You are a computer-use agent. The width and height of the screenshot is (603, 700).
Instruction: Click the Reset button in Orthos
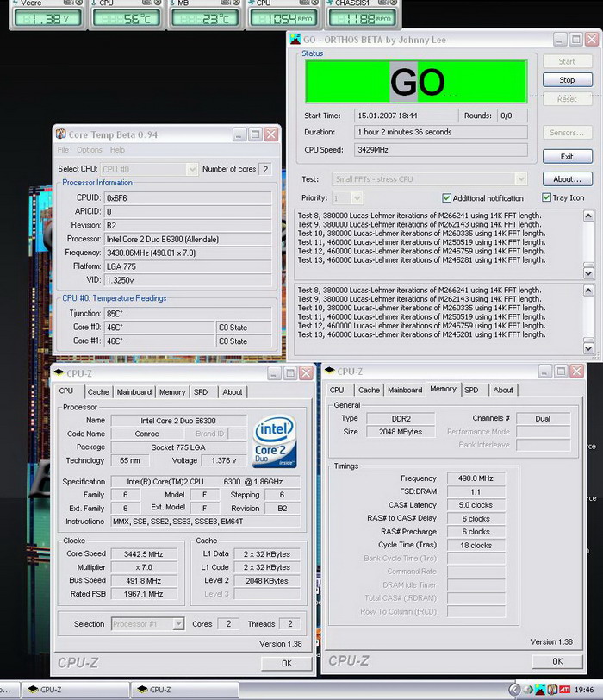pyautogui.click(x=568, y=99)
